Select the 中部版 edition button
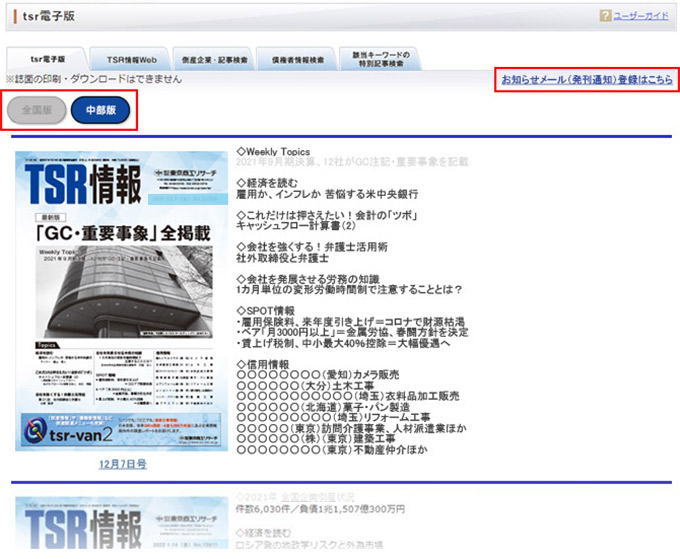Viewport: 680px width, 559px height. (101, 110)
